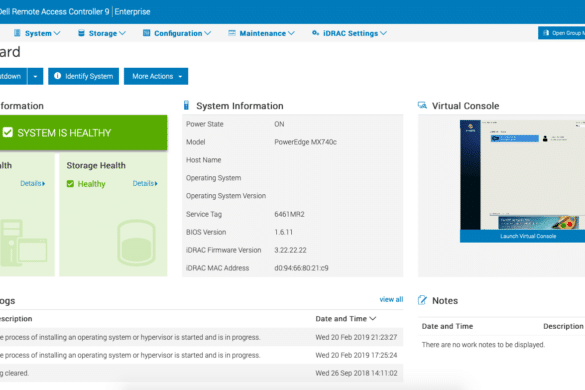The image size is (585, 390).
Task: Click the Configuration menu icon
Action: [147, 33]
